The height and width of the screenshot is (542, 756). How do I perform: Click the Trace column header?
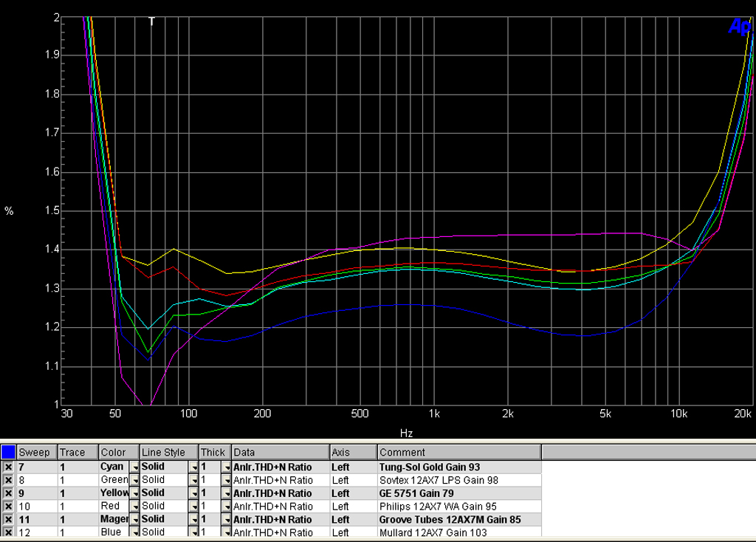(x=78, y=453)
